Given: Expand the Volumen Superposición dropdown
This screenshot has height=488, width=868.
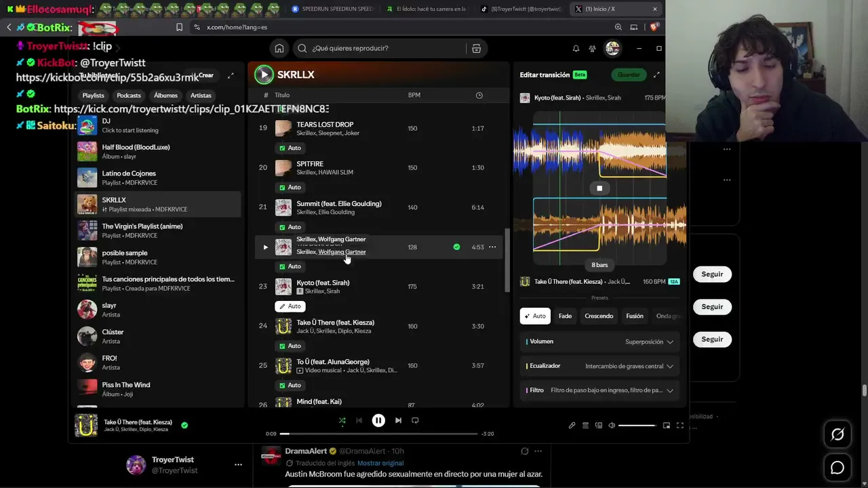Looking at the screenshot, I should (x=599, y=342).
